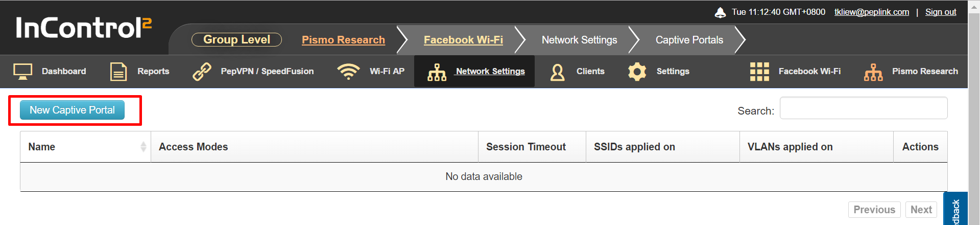The image size is (980, 225).
Task: Click the Dashboard monitor icon
Action: click(x=22, y=72)
